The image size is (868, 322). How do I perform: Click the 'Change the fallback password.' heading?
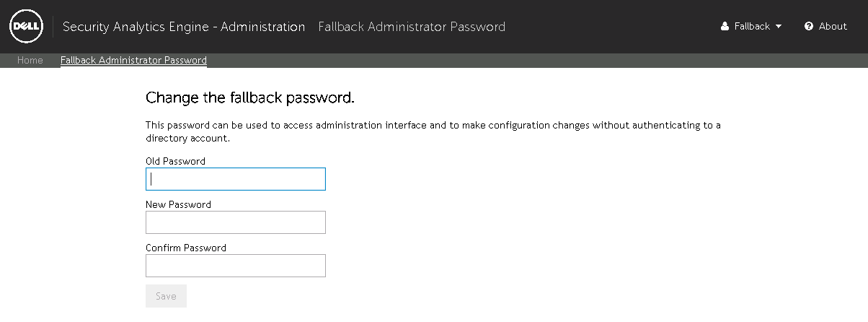tap(250, 97)
